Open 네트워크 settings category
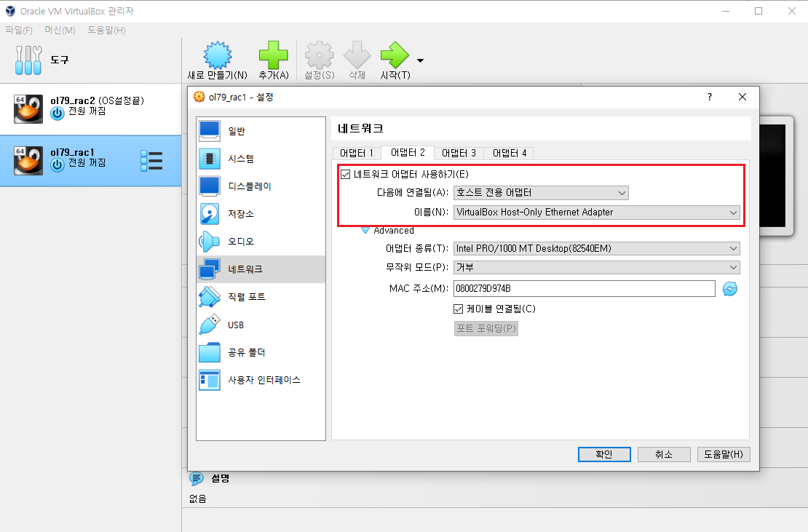Image resolution: width=808 pixels, height=532 pixels. pyautogui.click(x=261, y=269)
